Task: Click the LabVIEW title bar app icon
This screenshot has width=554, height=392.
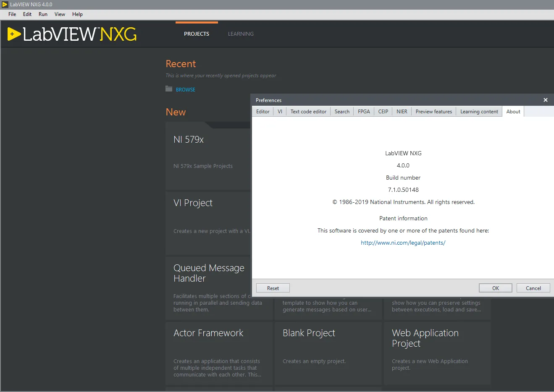Action: (x=5, y=5)
